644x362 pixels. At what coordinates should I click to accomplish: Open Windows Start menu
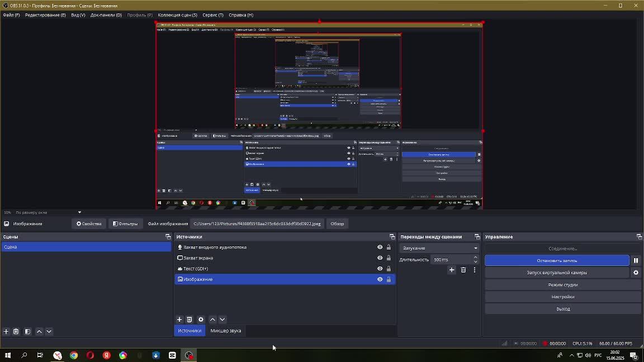click(x=7, y=355)
